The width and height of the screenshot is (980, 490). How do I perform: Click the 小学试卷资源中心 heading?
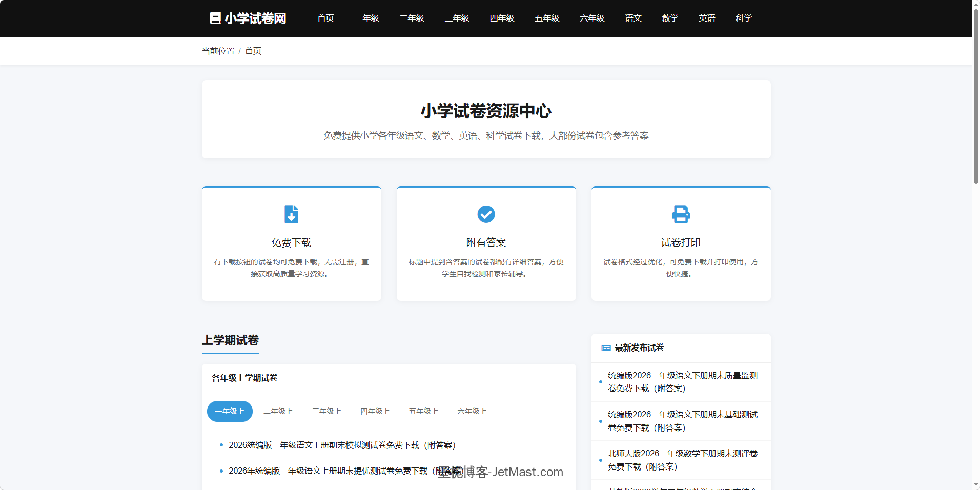486,111
